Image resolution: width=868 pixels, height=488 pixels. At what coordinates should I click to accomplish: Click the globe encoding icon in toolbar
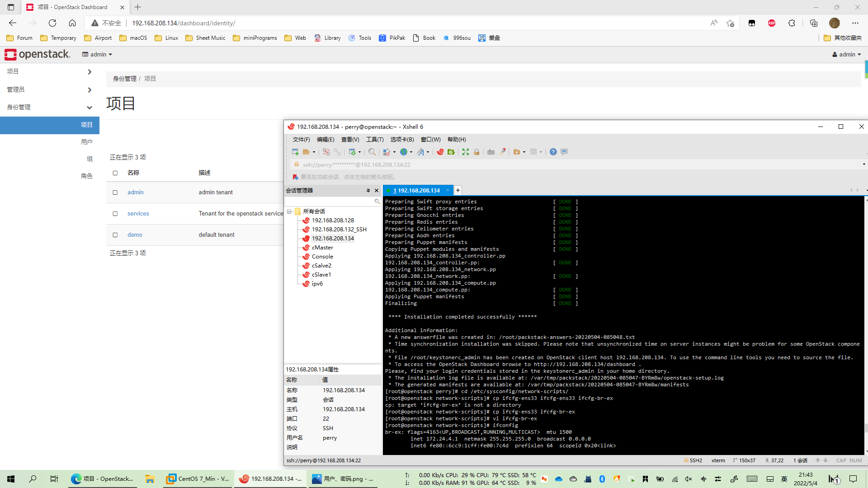[x=404, y=152]
